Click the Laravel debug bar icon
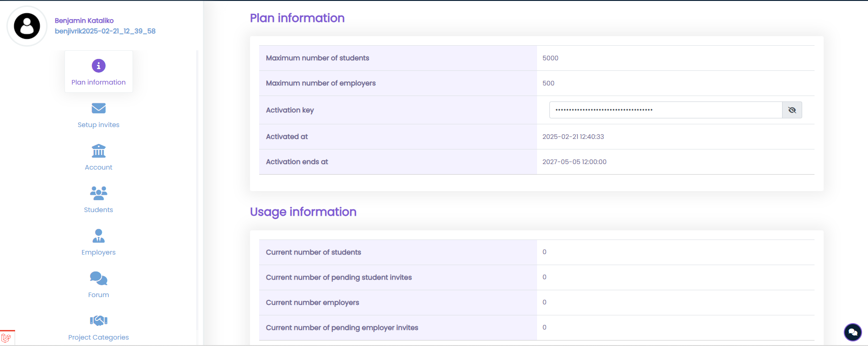This screenshot has height=346, width=868. click(6, 338)
